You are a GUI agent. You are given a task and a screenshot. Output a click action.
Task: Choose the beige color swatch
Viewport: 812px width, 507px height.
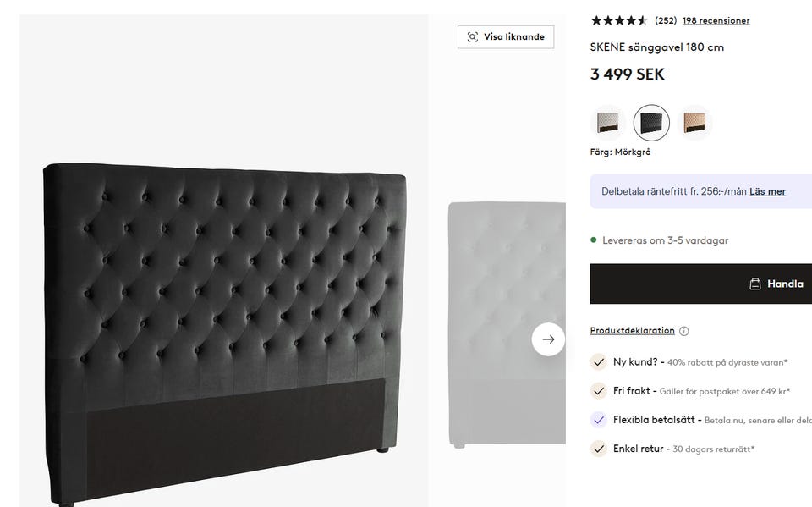tap(695, 123)
